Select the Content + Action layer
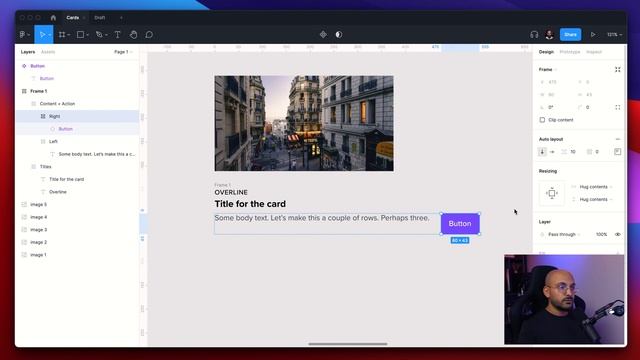This screenshot has height=360, width=640. pos(77,104)
